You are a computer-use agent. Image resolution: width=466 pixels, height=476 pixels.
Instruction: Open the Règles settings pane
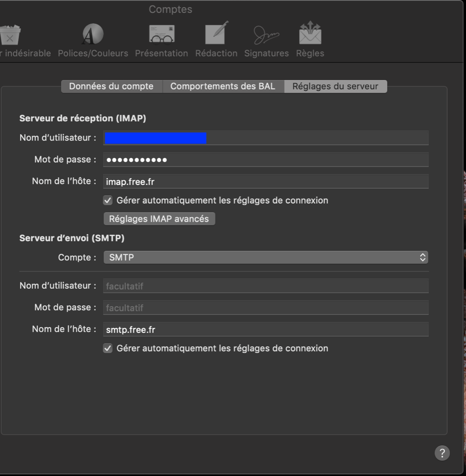(x=310, y=39)
